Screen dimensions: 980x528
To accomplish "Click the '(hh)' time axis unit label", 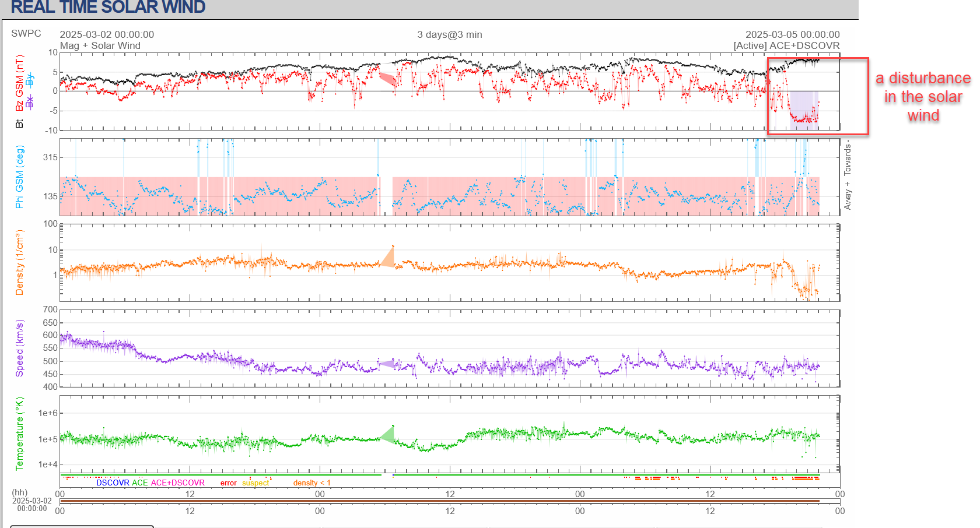I will (x=20, y=492).
